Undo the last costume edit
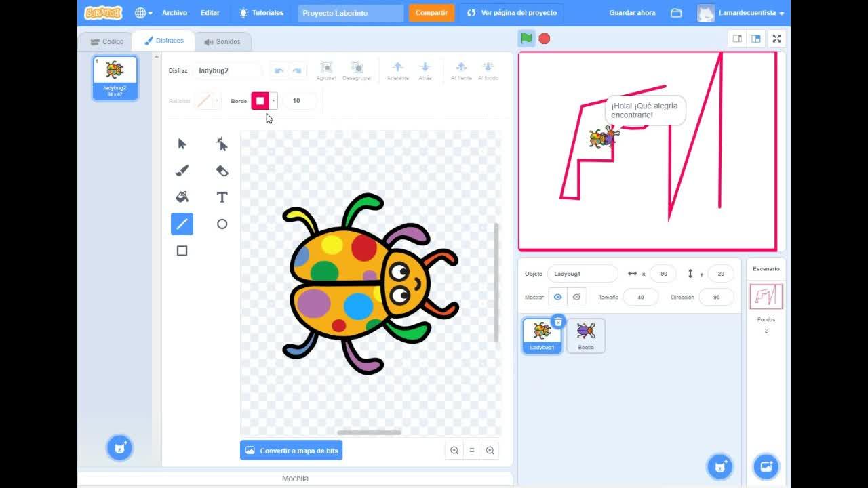Screen dimensions: 868x488 [279, 70]
